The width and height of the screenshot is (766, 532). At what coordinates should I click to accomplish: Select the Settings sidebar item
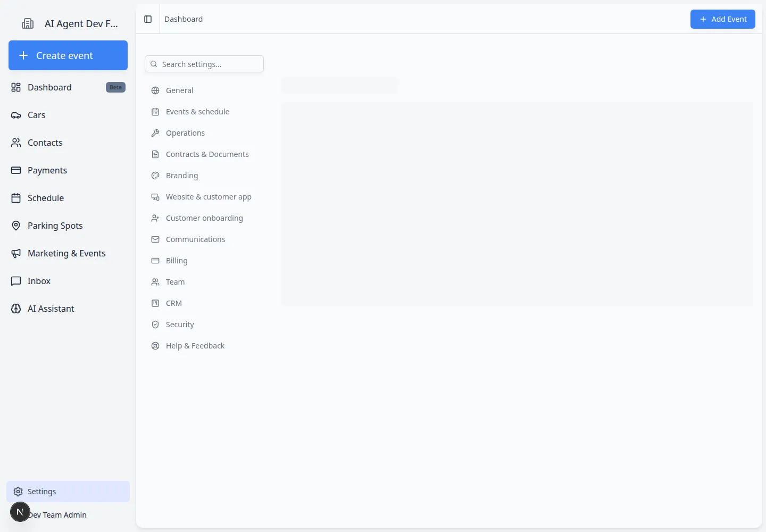click(x=68, y=492)
